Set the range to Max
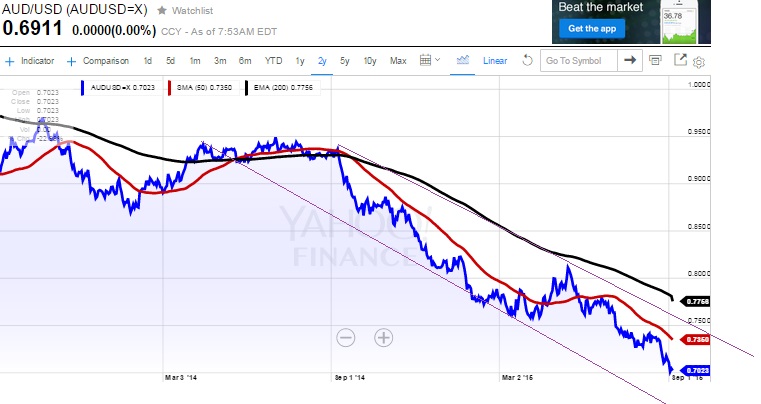The width and height of the screenshot is (761, 404). (398, 60)
